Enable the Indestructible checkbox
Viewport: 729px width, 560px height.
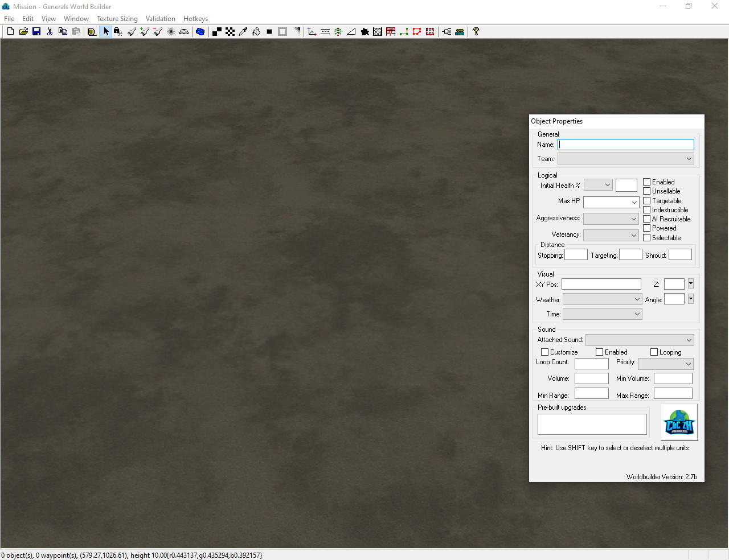pos(647,210)
